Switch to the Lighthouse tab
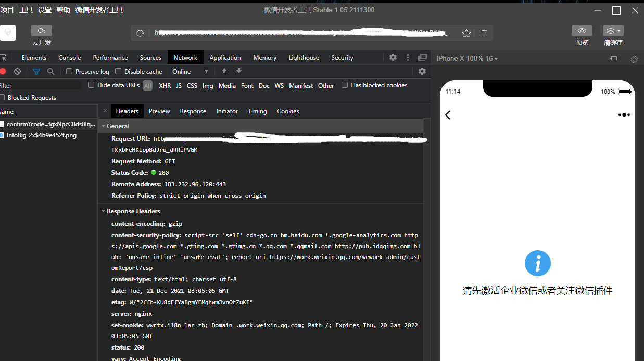This screenshot has width=644, height=361. (304, 58)
